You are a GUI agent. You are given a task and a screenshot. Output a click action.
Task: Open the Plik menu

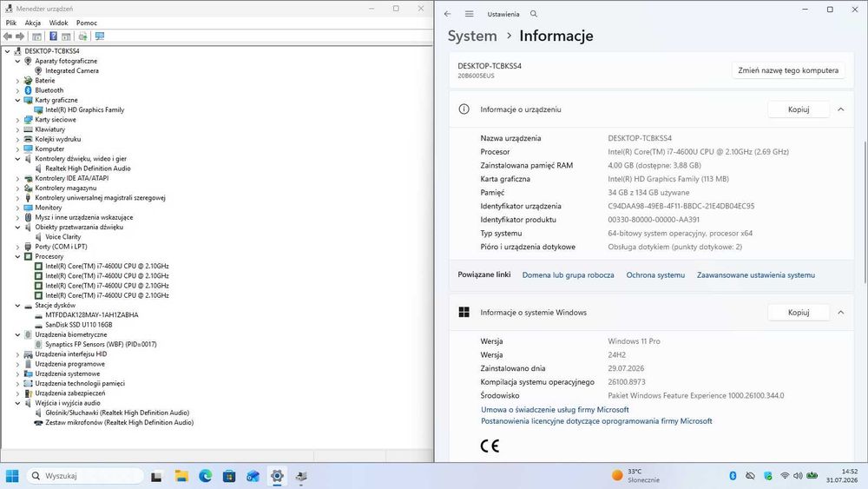11,23
